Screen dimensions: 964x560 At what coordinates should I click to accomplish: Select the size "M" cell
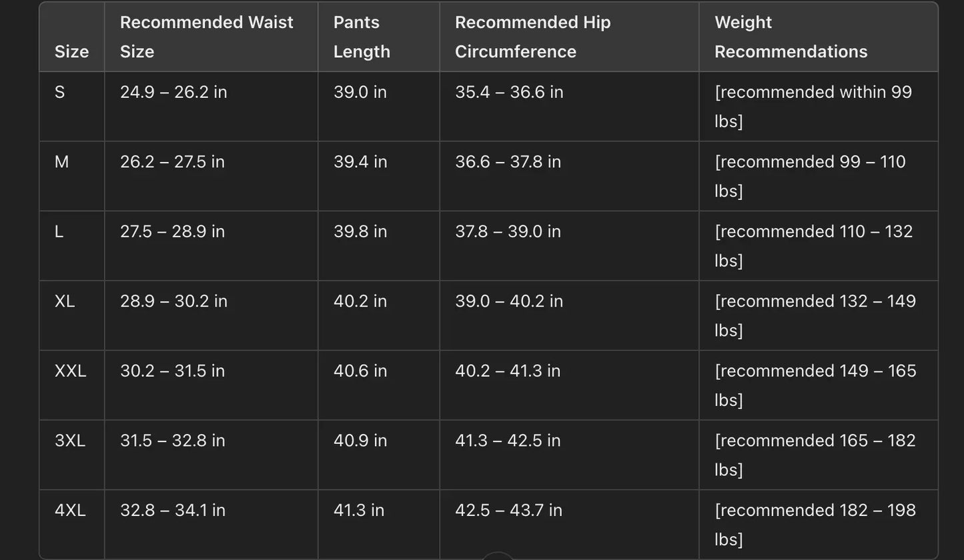coord(61,162)
